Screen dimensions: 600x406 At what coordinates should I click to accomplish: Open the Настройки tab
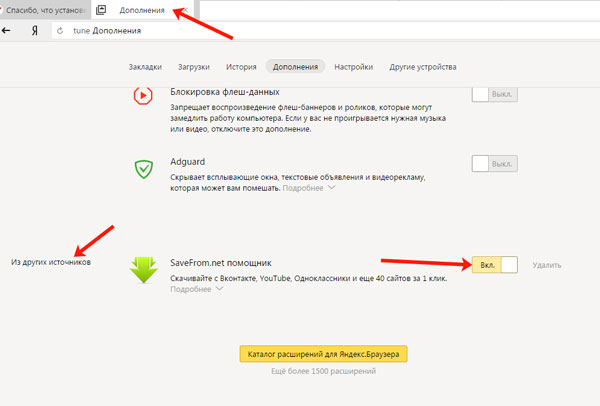coord(354,67)
